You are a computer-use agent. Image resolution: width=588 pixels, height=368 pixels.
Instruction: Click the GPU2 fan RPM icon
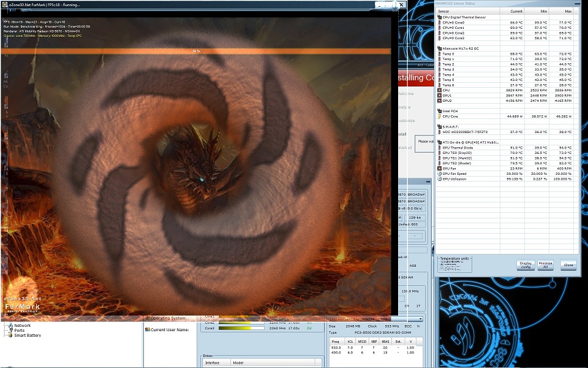(440, 101)
